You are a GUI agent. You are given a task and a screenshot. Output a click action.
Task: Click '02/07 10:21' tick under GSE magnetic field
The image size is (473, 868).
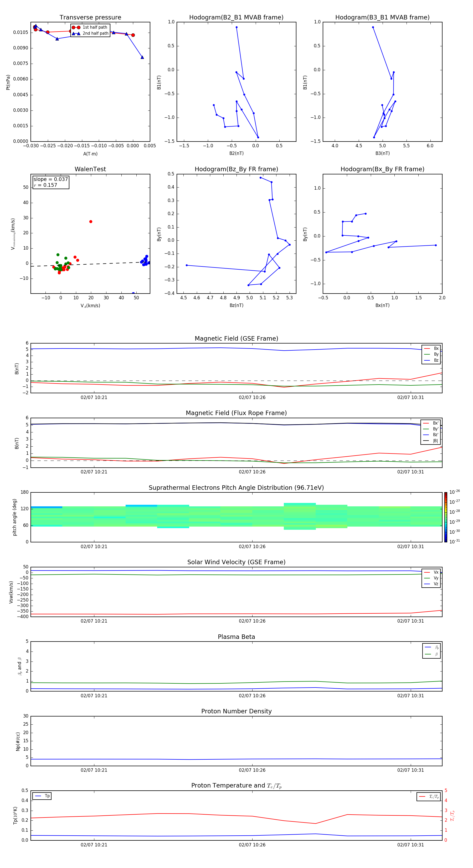[94, 397]
